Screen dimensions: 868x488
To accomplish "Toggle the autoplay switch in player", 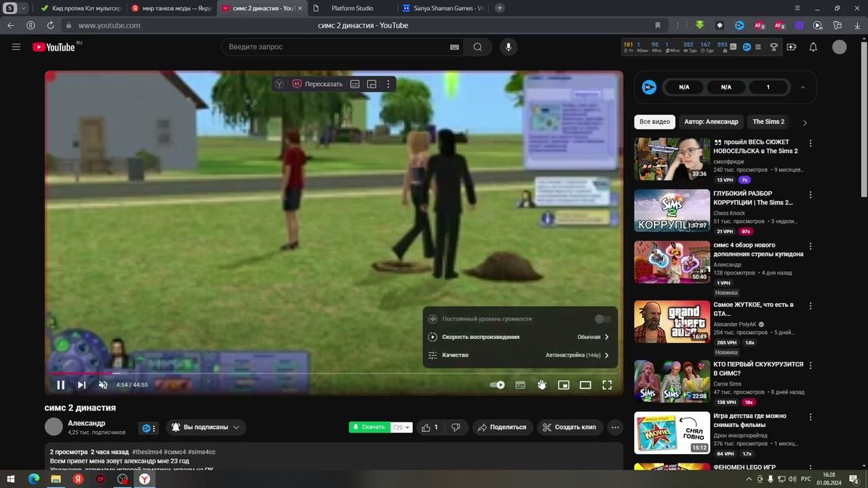I will coord(498,385).
